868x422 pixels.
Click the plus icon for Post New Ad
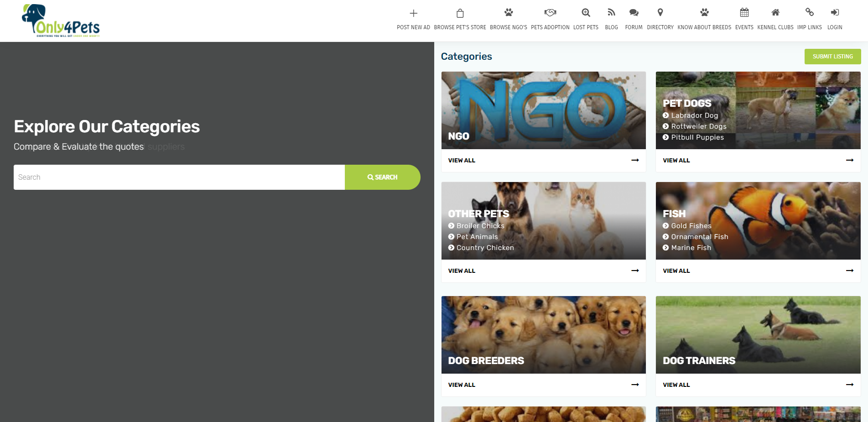[413, 13]
